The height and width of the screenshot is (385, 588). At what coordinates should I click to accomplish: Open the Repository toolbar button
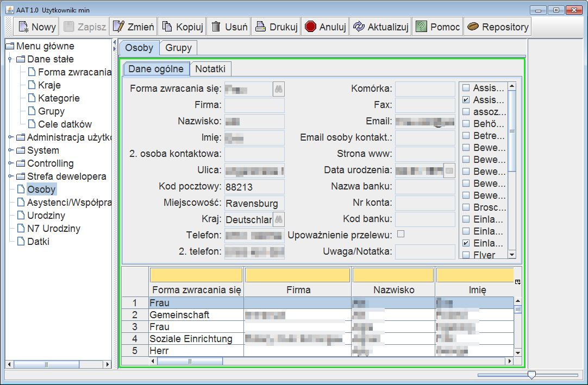click(498, 27)
